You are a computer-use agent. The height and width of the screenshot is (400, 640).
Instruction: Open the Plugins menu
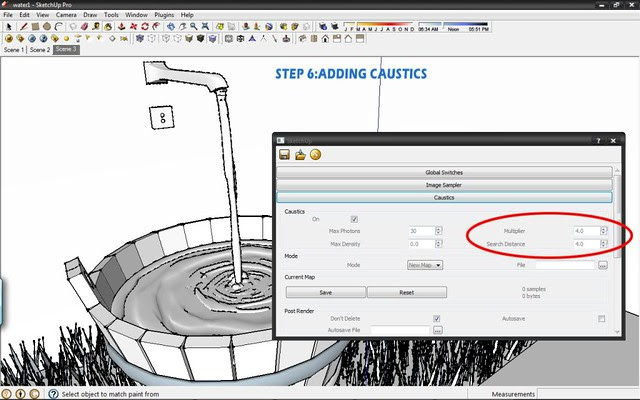[x=164, y=15]
